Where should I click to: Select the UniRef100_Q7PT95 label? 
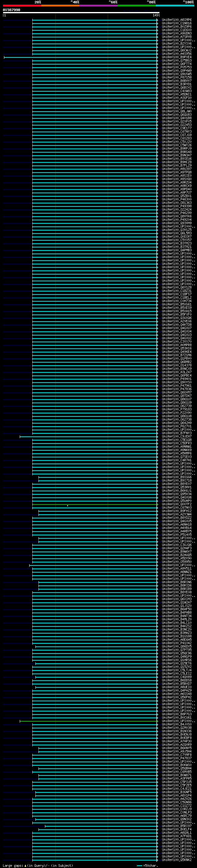[x=177, y=650]
